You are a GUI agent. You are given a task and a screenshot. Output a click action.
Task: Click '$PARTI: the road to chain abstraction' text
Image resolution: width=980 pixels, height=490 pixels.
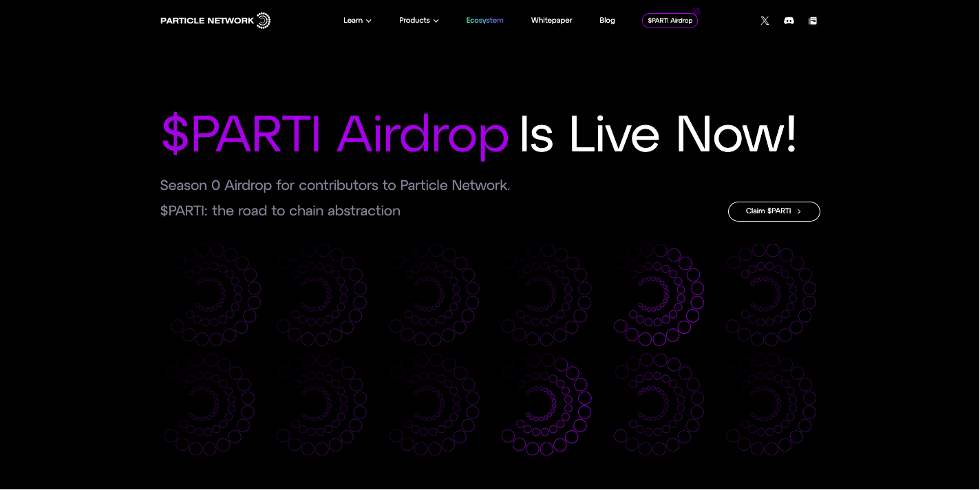pyautogui.click(x=280, y=211)
